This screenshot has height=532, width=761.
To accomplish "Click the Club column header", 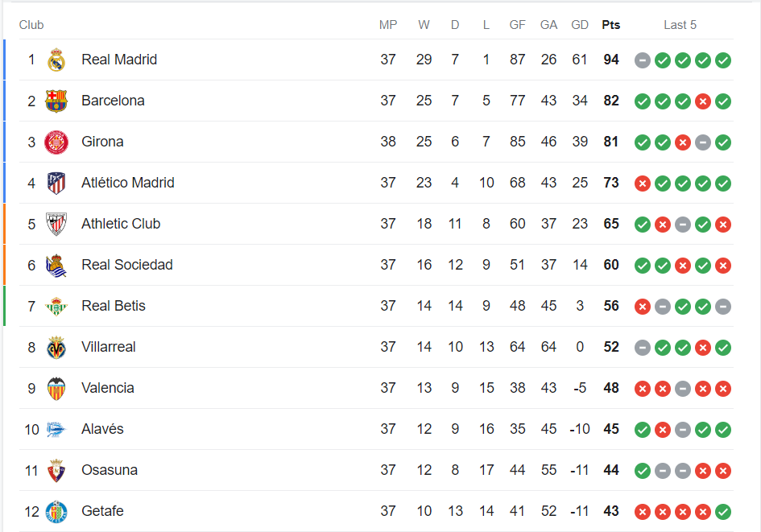I will click(31, 25).
